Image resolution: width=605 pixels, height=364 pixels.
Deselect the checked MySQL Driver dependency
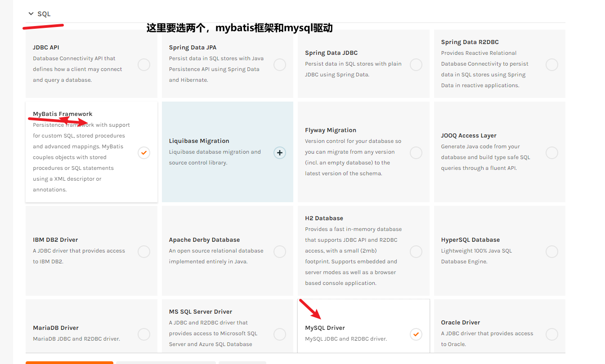click(x=416, y=334)
